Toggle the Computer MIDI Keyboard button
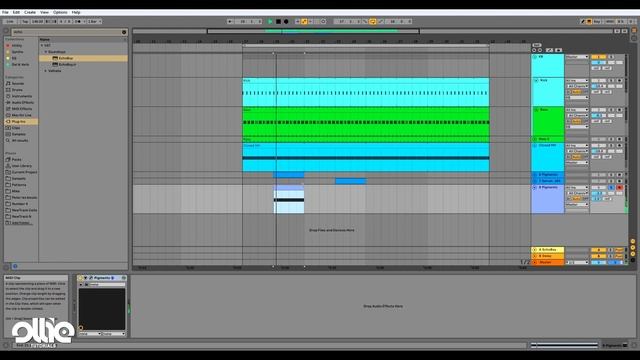Image resolution: width=640 pixels, height=360 pixels. coord(589,21)
